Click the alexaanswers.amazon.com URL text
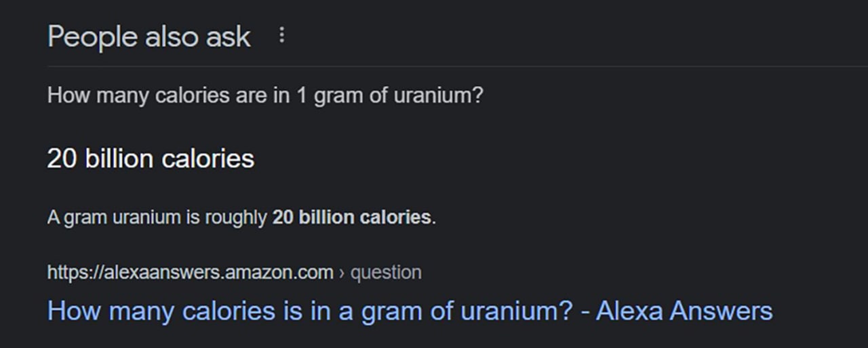868x348 pixels. [x=191, y=273]
